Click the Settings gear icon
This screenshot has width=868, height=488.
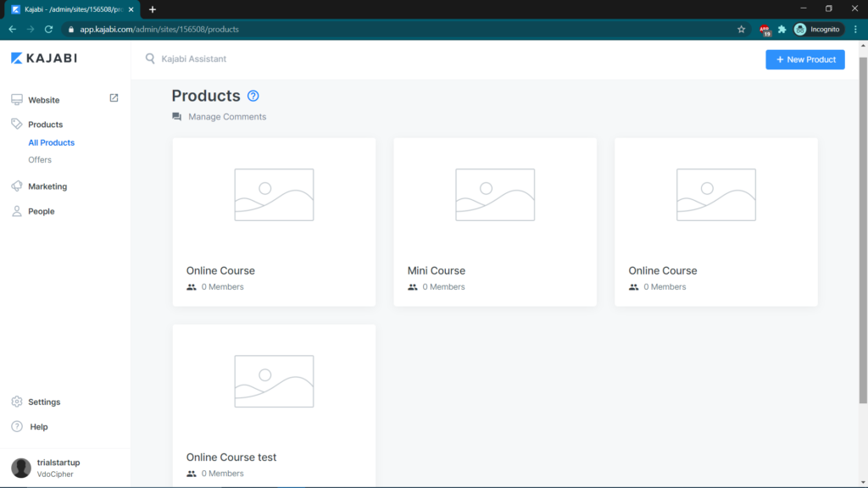pyautogui.click(x=17, y=402)
